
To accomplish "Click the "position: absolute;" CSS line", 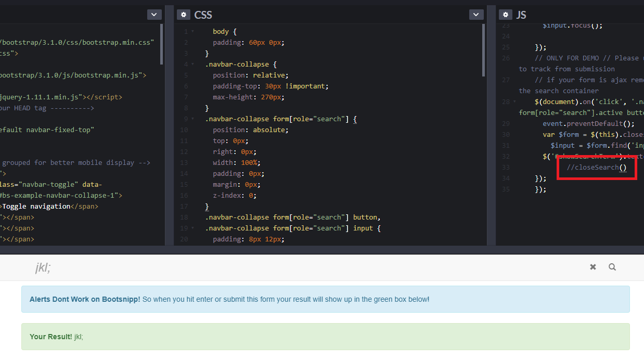I will tap(251, 130).
